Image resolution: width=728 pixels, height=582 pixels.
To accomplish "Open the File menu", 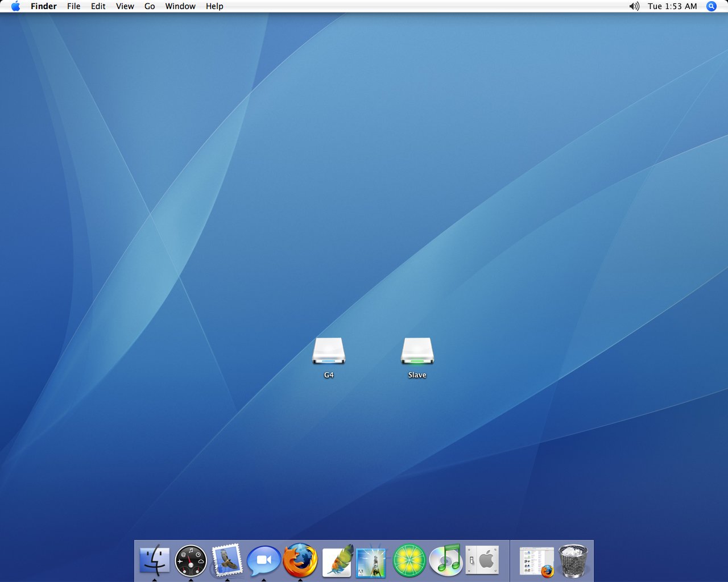I will click(73, 6).
